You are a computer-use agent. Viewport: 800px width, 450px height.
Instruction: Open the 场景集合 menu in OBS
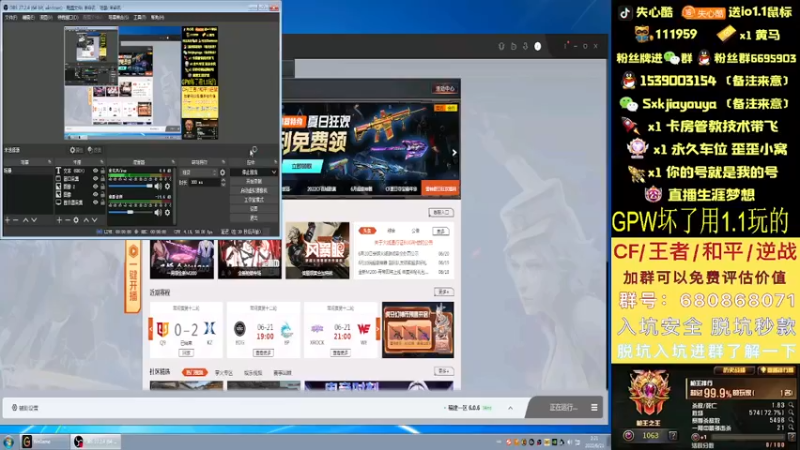pos(118,17)
